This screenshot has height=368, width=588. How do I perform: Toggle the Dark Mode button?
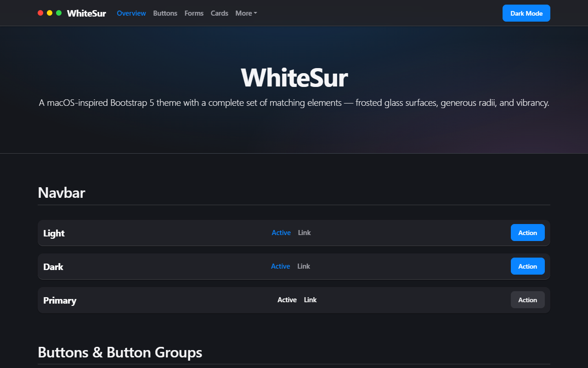526,13
